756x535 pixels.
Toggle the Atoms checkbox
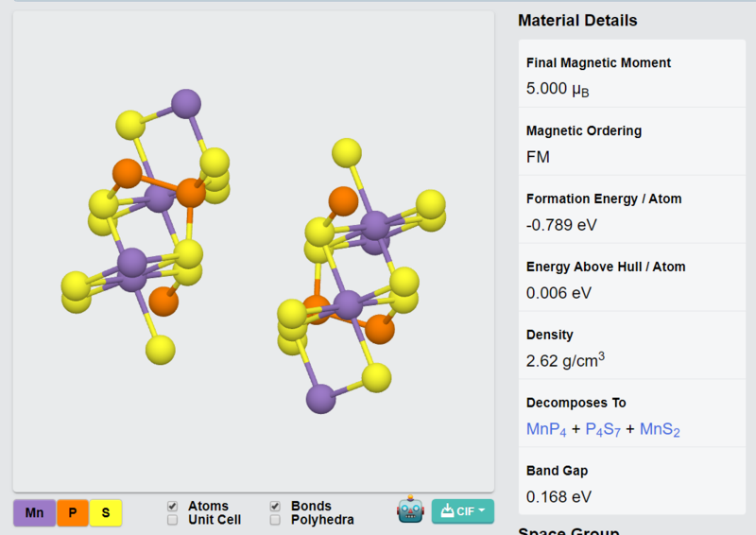172,506
